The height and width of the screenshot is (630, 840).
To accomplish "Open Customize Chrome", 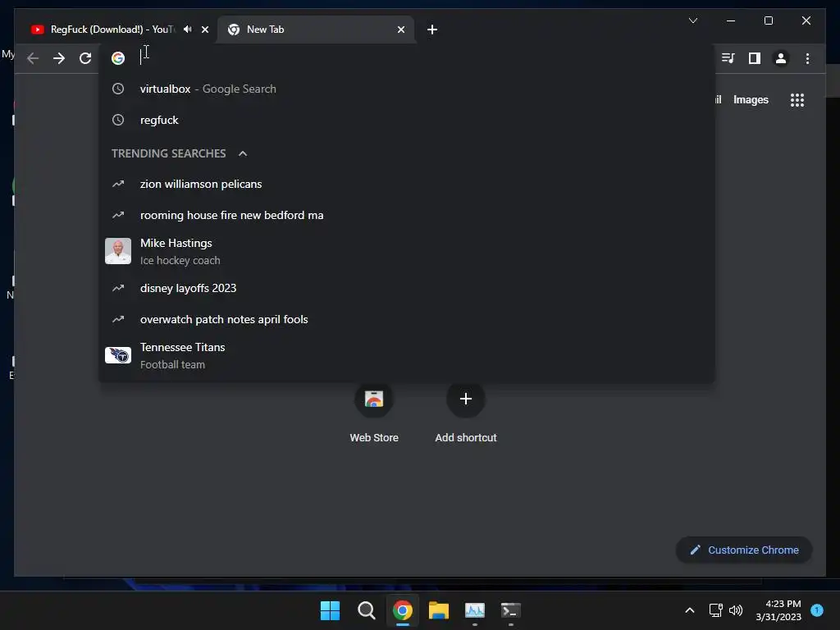I will tap(744, 550).
